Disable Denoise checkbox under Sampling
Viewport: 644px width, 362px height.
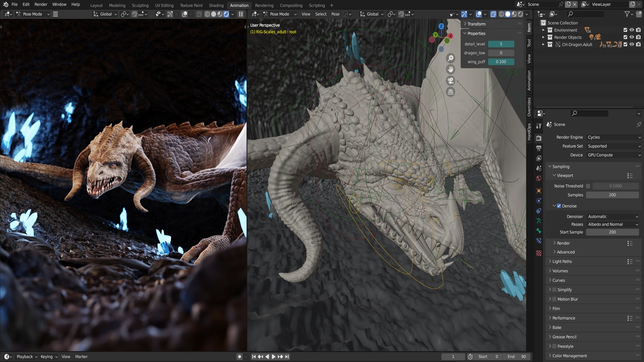[x=559, y=206]
